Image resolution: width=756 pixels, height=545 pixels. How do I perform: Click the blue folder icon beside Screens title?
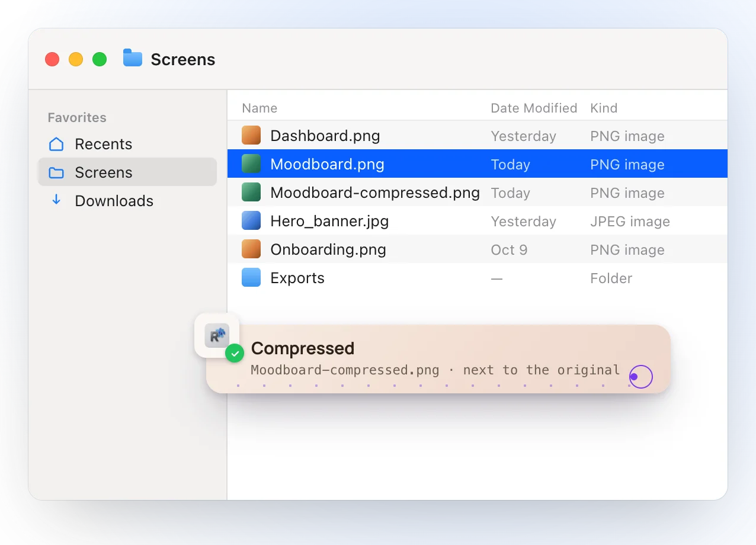click(133, 59)
